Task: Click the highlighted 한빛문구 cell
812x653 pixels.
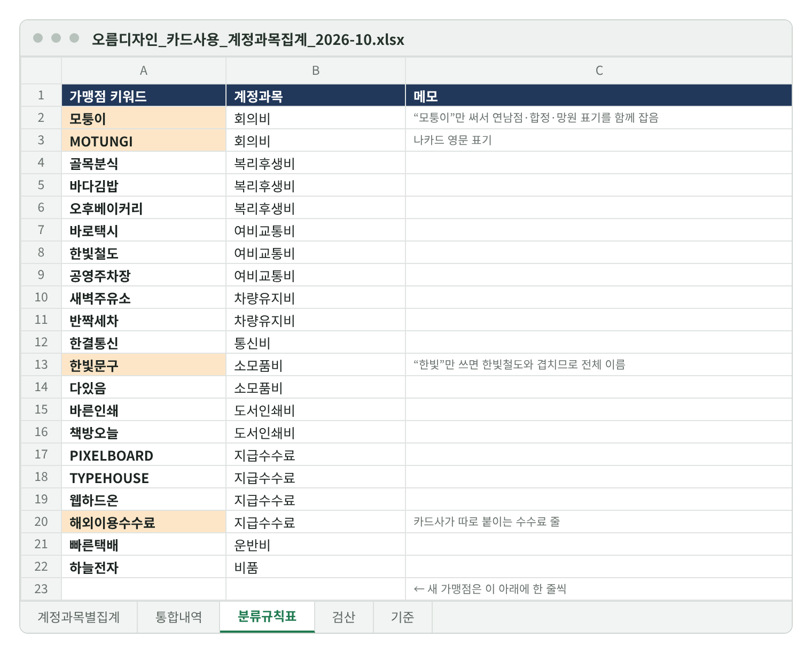Action: pos(144,365)
